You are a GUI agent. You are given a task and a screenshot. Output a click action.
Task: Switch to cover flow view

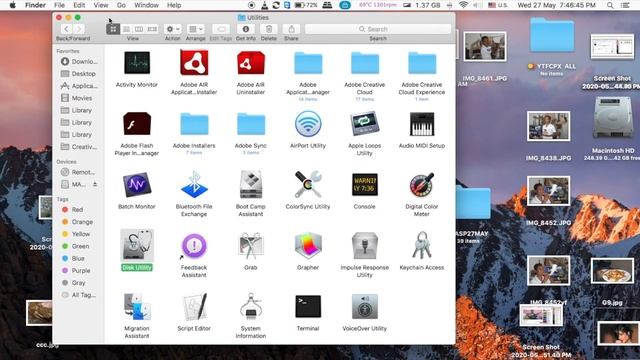(152, 29)
